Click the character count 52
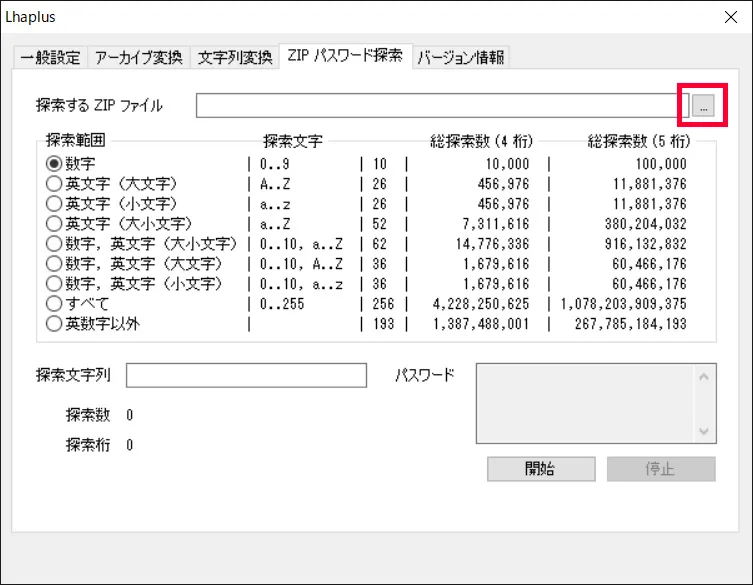This screenshot has width=753, height=585. pyautogui.click(x=379, y=224)
